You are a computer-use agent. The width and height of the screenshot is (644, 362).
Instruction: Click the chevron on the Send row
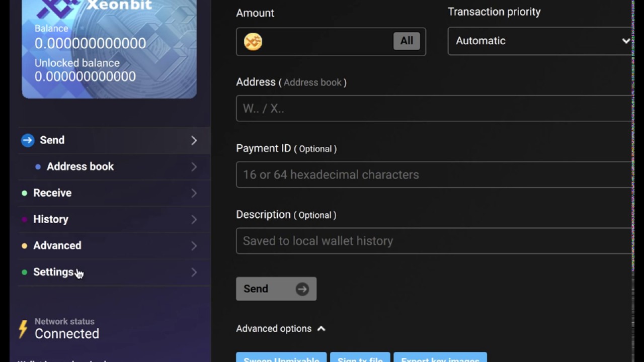click(x=194, y=140)
